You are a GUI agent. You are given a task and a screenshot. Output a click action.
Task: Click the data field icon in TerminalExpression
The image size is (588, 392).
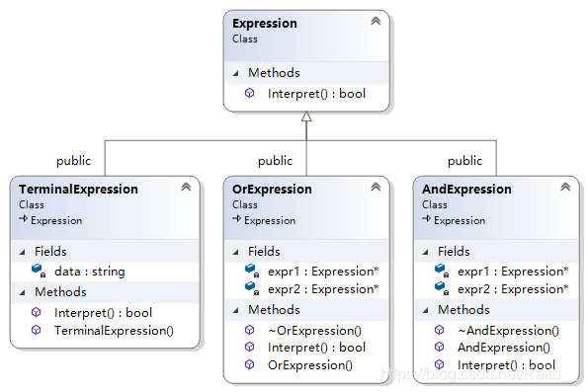pos(39,271)
